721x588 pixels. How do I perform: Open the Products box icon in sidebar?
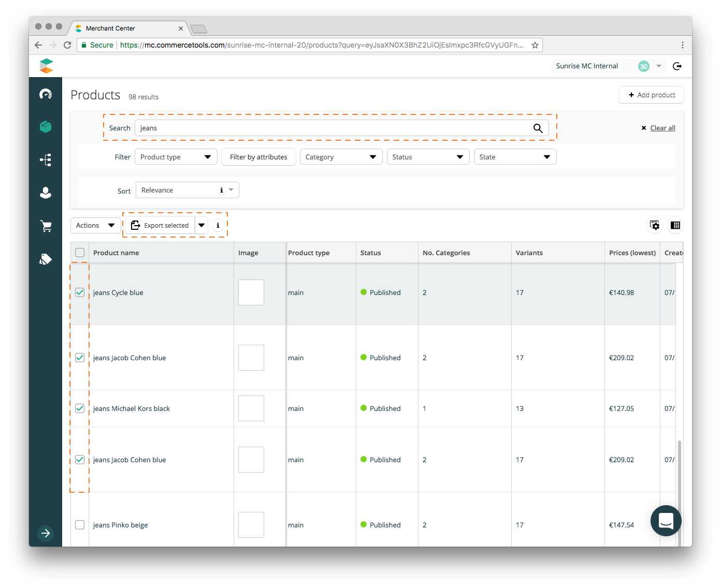click(x=46, y=127)
